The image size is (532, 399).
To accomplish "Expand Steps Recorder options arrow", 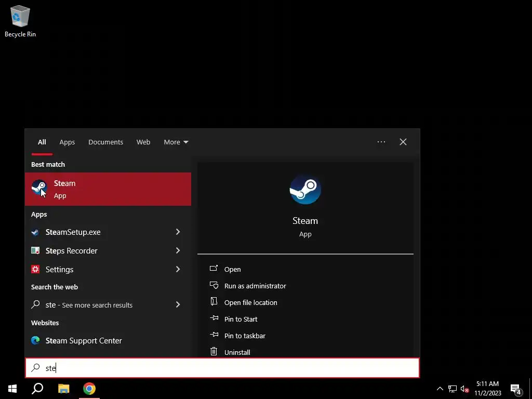I will [178, 250].
